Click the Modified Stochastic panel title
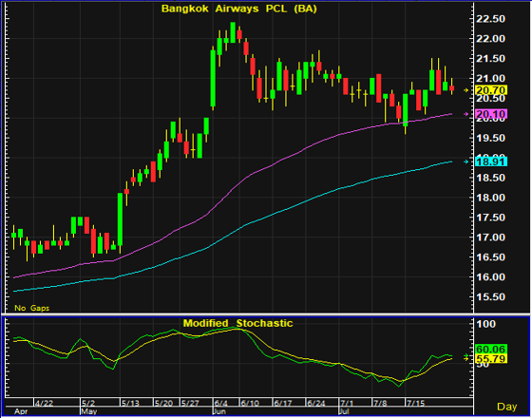The width and height of the screenshot is (532, 418). tap(237, 323)
